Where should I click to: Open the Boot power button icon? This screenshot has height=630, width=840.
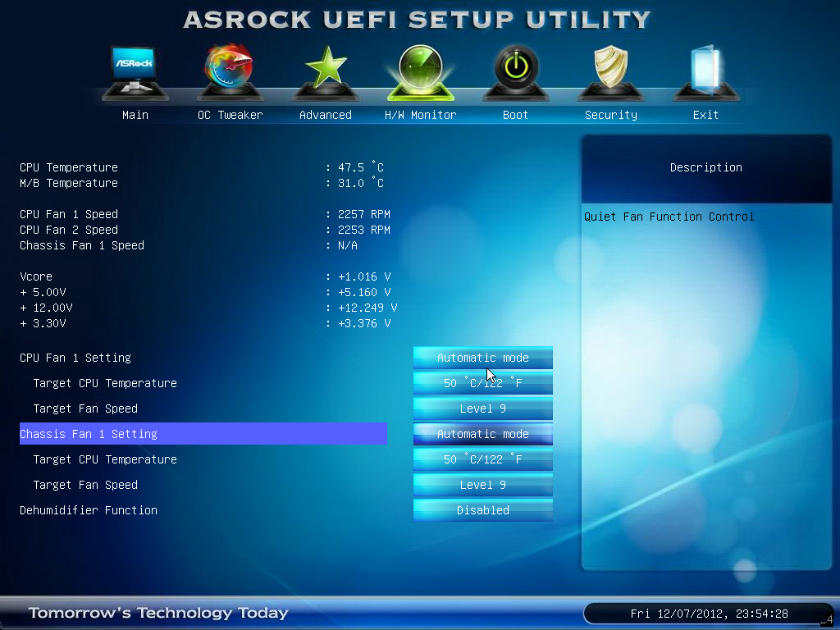[x=515, y=72]
